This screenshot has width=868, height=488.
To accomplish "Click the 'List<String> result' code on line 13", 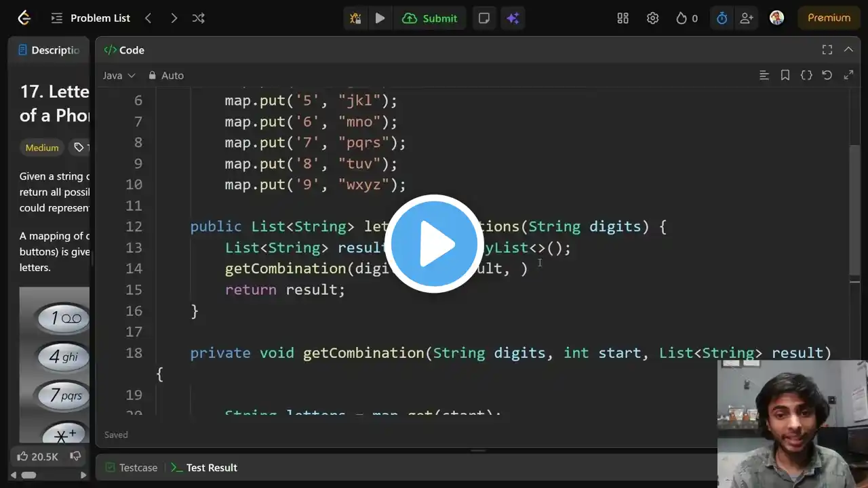I will pyautogui.click(x=305, y=248).
